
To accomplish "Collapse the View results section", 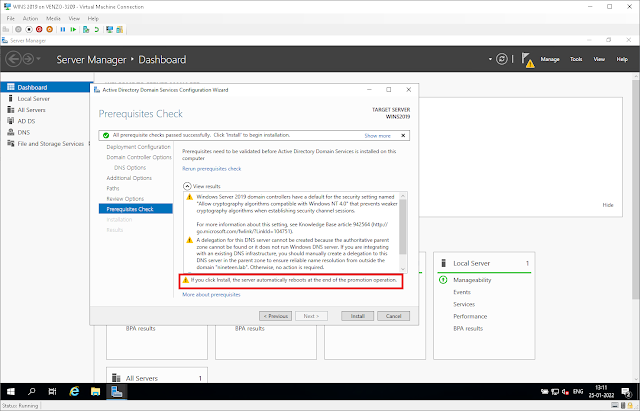I will tap(187, 186).
